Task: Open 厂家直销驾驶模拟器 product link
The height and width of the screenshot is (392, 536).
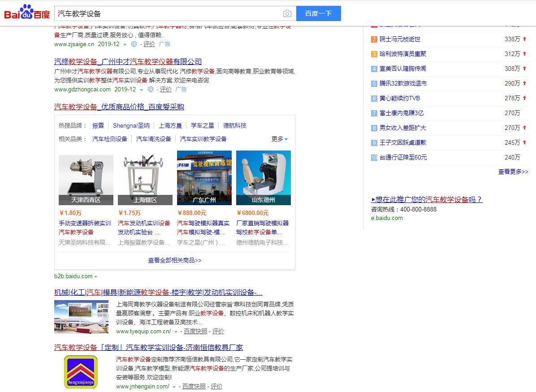Action: (262, 228)
